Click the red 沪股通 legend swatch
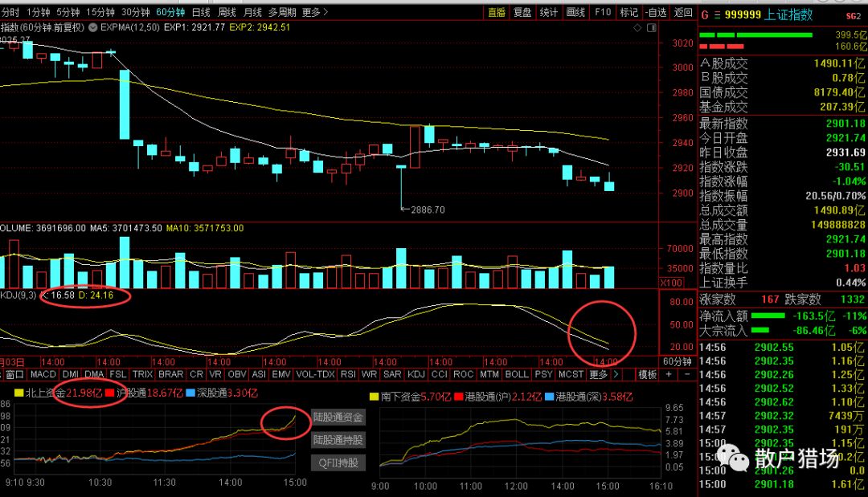The width and height of the screenshot is (868, 497). pyautogui.click(x=109, y=393)
